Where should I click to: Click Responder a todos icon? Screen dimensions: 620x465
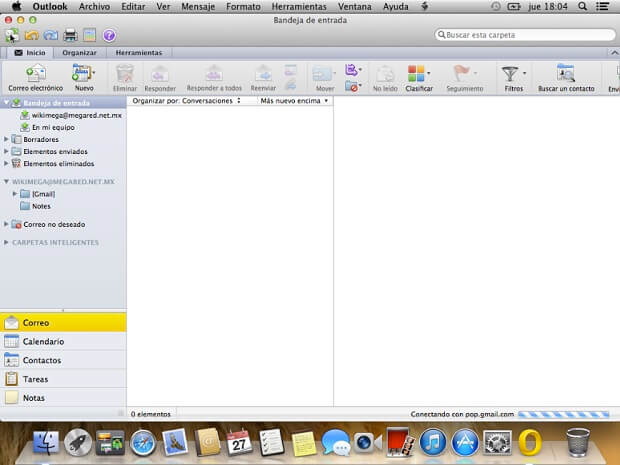point(214,74)
